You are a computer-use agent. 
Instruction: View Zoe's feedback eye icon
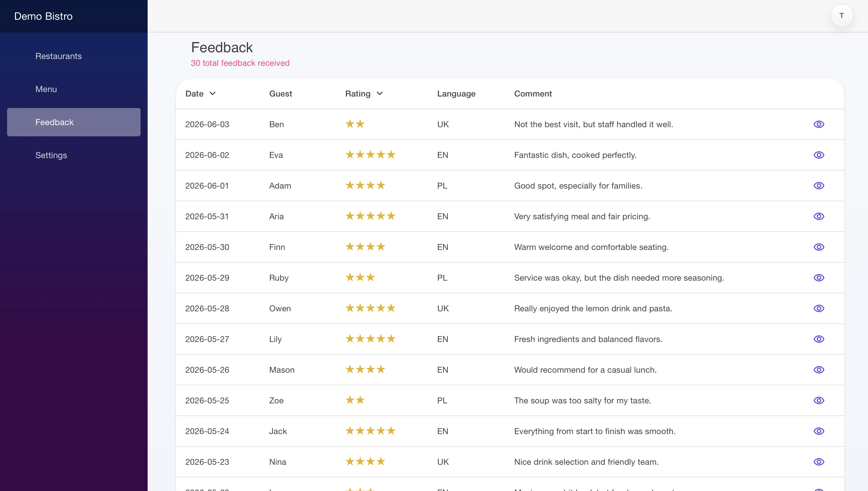point(819,400)
